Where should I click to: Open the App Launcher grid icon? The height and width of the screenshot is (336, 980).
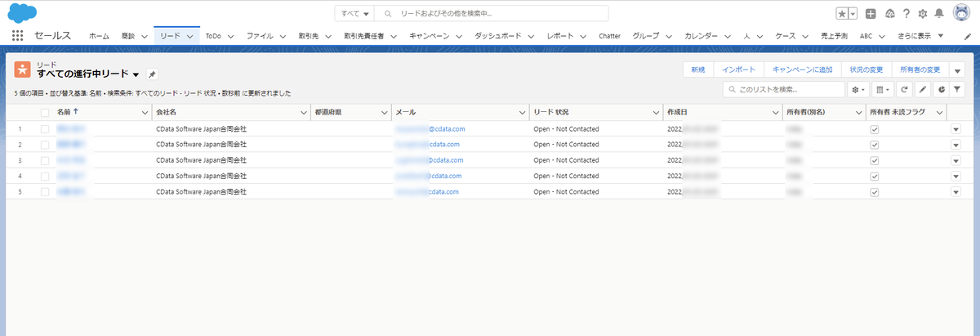(x=18, y=36)
